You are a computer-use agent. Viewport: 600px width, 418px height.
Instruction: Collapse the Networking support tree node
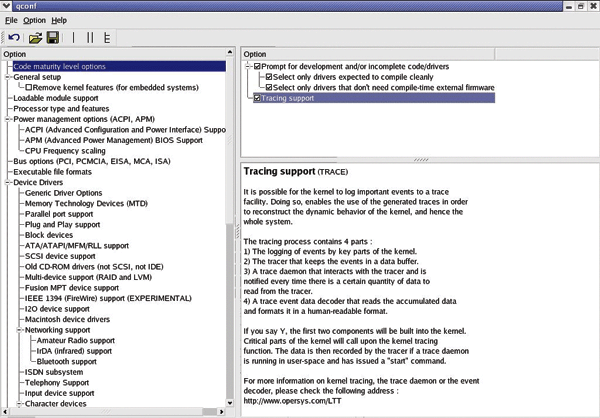[19, 328]
